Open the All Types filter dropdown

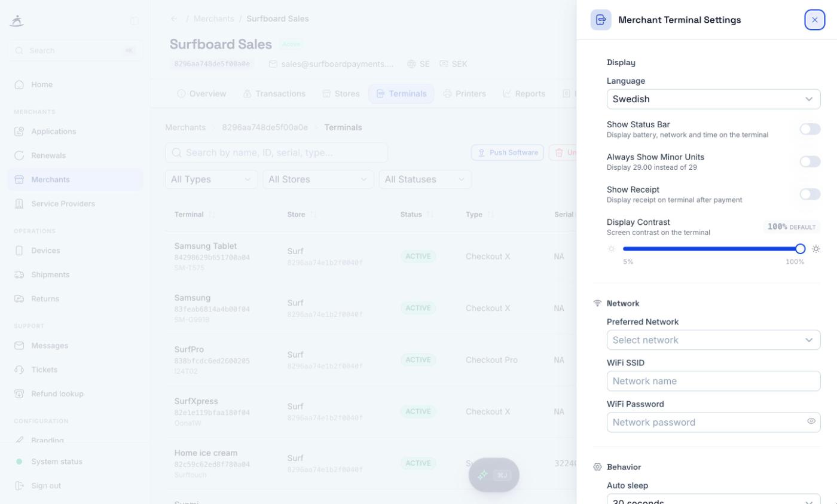[x=212, y=179]
